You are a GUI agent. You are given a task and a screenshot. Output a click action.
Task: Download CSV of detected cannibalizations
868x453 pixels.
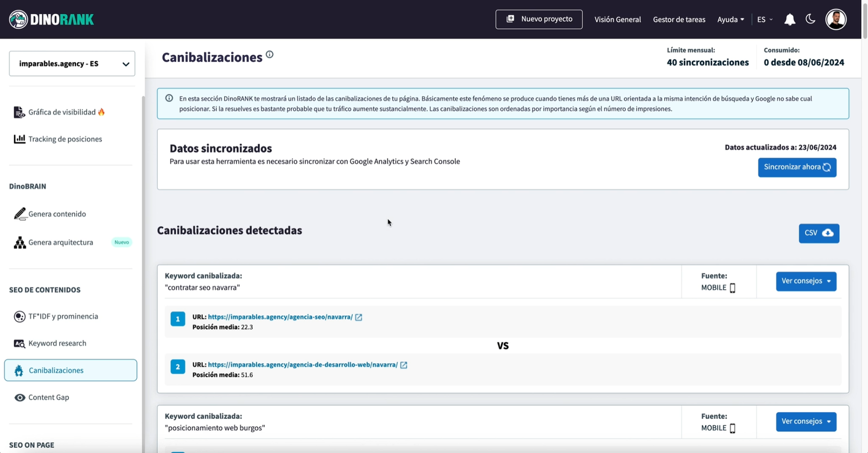tap(819, 233)
